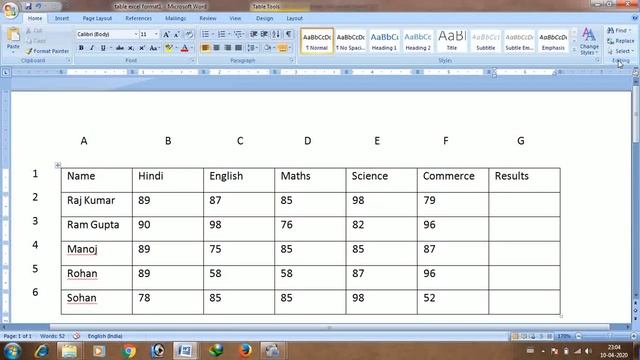Toggle Align Text Left
Image resolution: width=640 pixels, height=360 pixels.
tap(205, 48)
